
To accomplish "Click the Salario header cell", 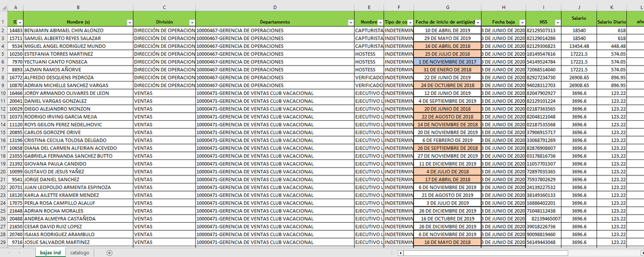I will [579, 18].
